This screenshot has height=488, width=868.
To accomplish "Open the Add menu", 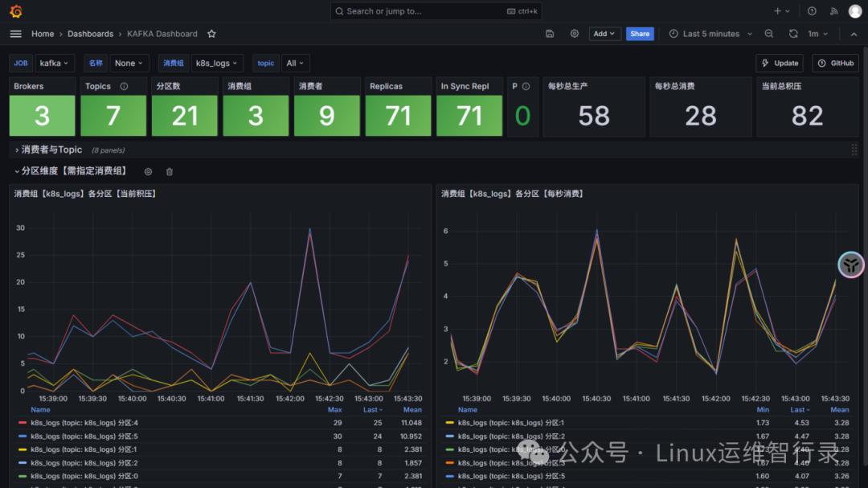I will pyautogui.click(x=604, y=34).
